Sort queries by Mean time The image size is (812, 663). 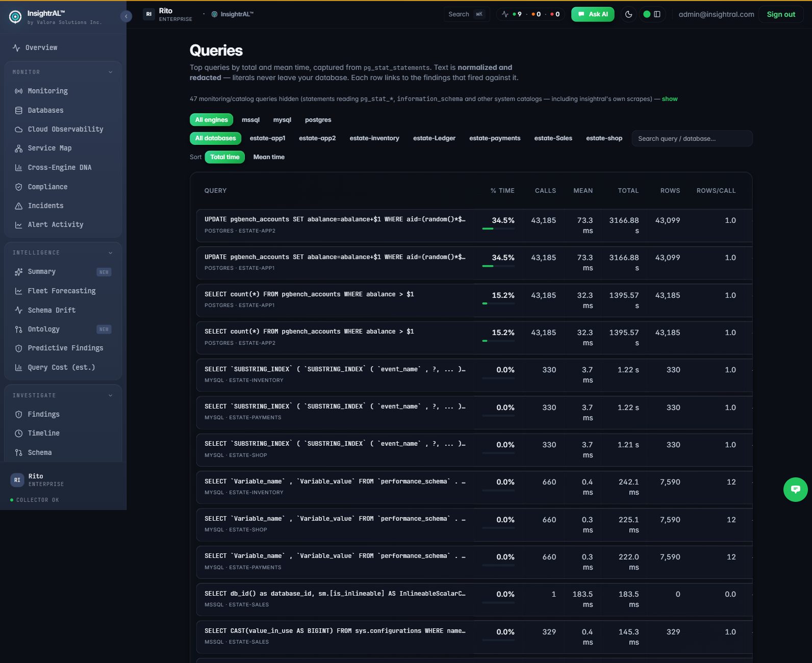pos(269,157)
